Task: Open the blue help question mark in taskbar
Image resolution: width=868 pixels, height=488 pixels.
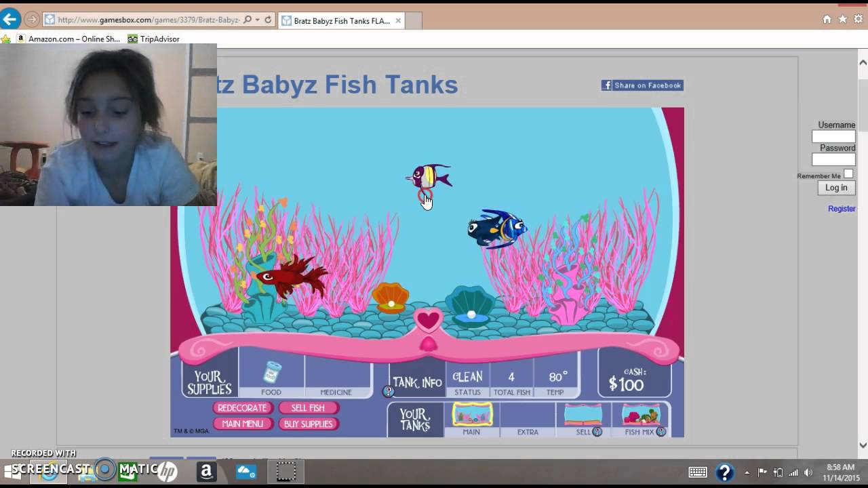Action: (x=724, y=472)
